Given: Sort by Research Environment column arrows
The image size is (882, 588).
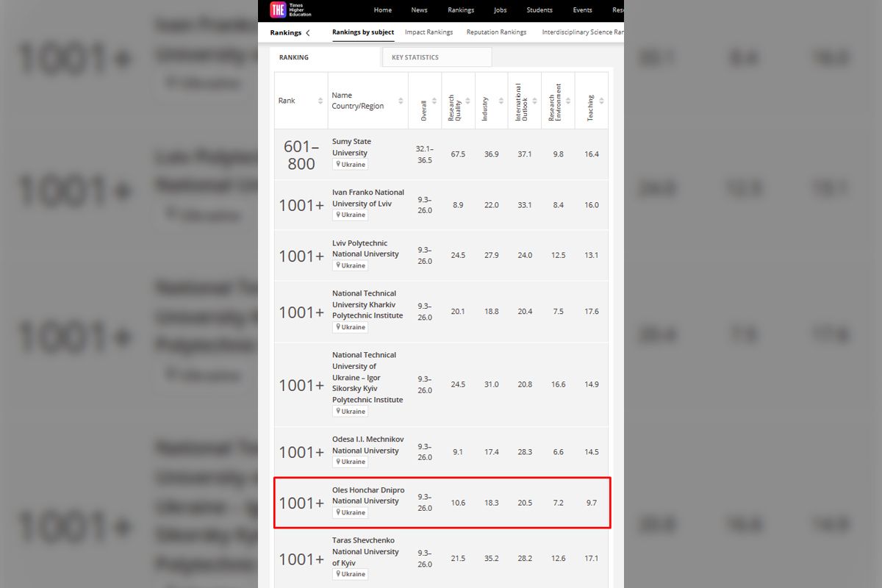Looking at the screenshot, I should (x=568, y=101).
